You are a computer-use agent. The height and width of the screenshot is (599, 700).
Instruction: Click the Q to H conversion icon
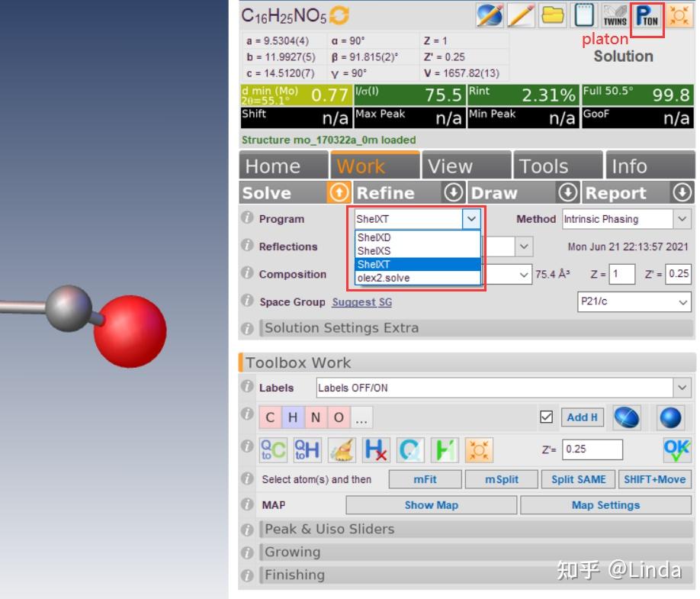[307, 449]
